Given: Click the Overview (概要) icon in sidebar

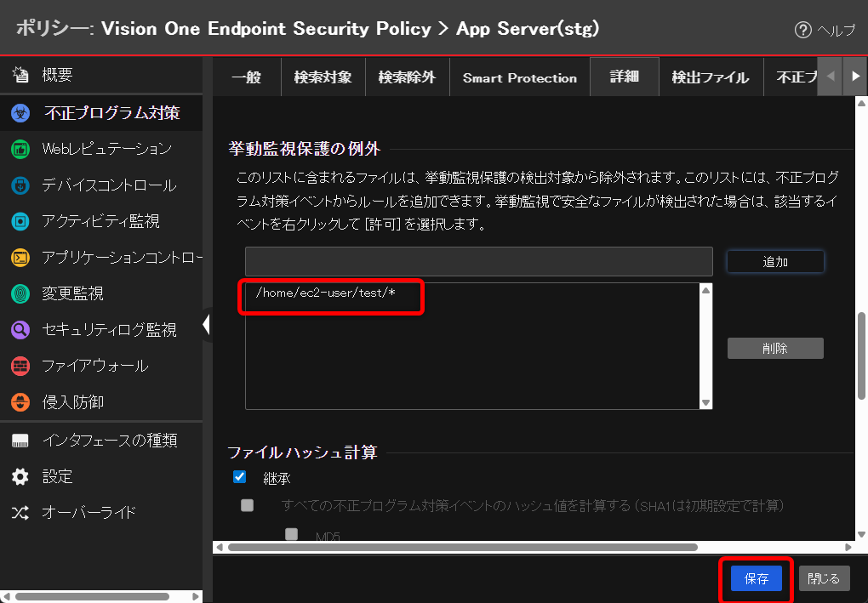Looking at the screenshot, I should click(20, 74).
